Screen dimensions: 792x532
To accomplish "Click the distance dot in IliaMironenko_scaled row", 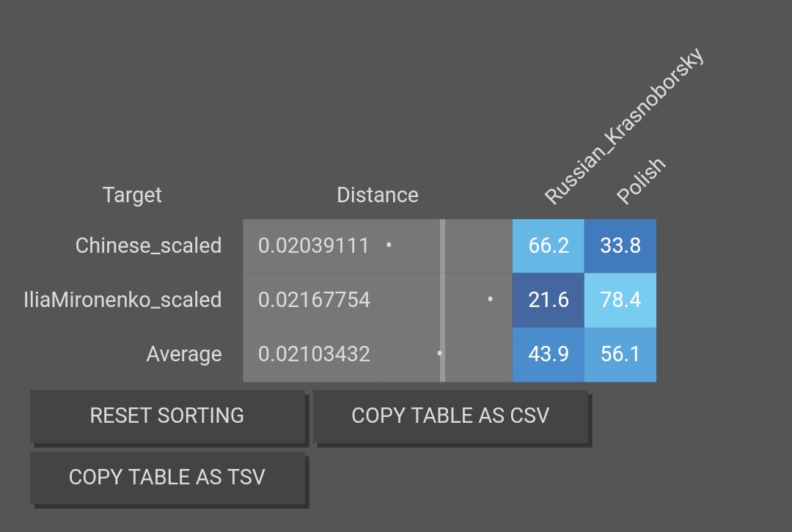I will [x=490, y=299].
